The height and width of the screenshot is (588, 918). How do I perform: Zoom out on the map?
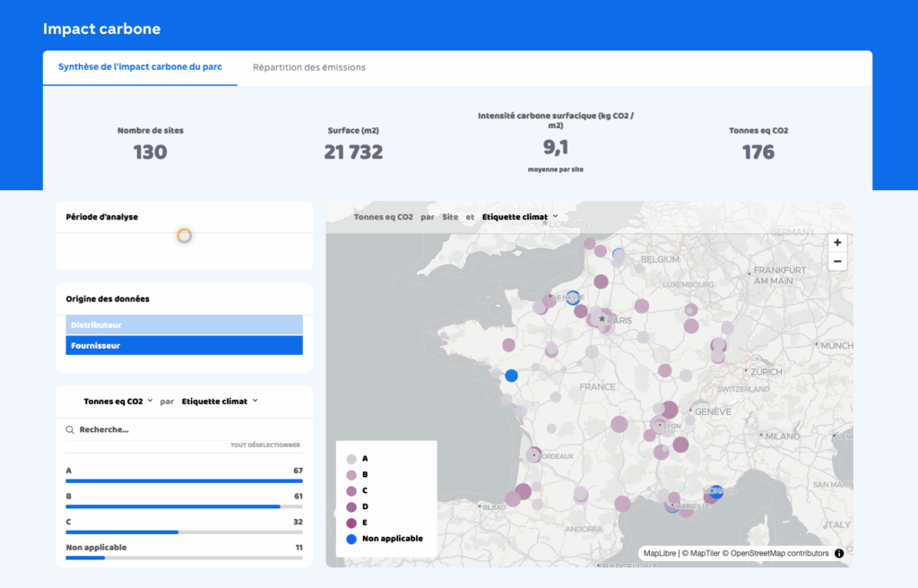(837, 262)
